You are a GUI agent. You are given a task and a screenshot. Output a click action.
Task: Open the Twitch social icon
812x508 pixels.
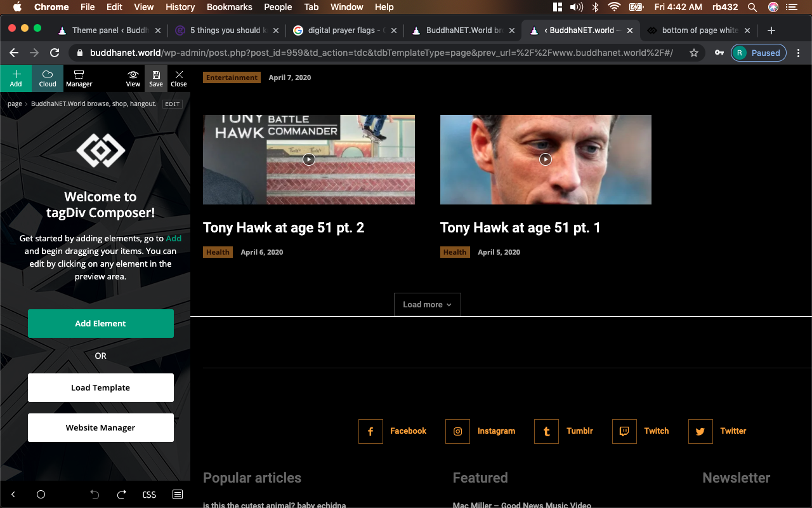point(624,431)
